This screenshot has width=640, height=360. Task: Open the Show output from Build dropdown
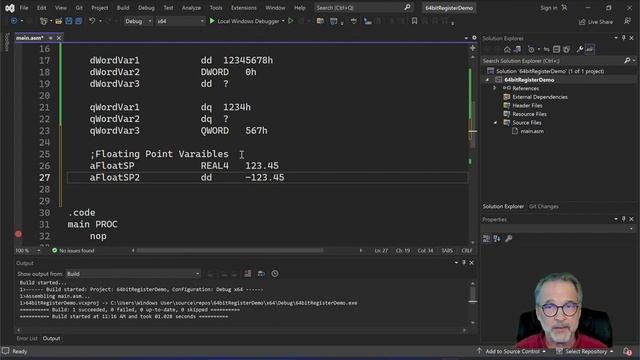click(133, 273)
